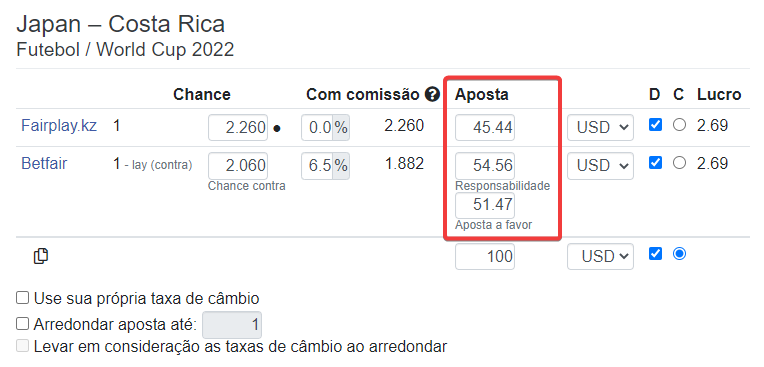Click the percent icon in Fairplay.kz commission field
This screenshot has width=764, height=367.
click(x=341, y=128)
